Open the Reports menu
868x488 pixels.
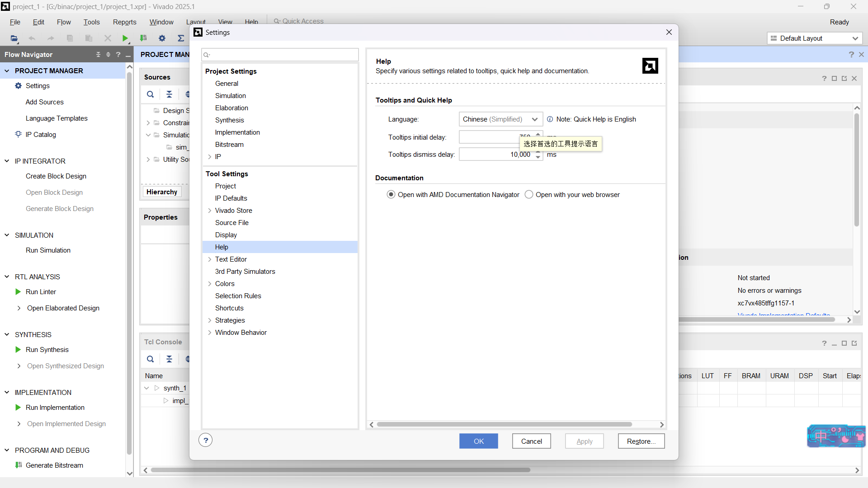124,22
